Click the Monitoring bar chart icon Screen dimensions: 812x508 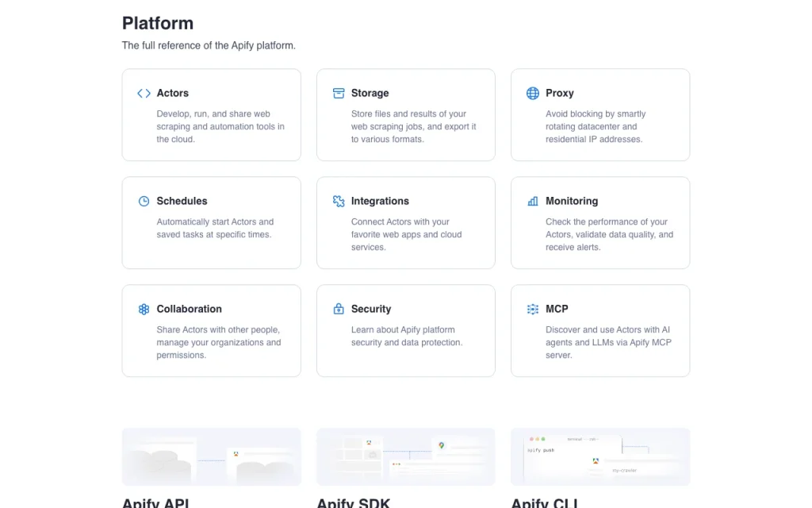tap(533, 201)
